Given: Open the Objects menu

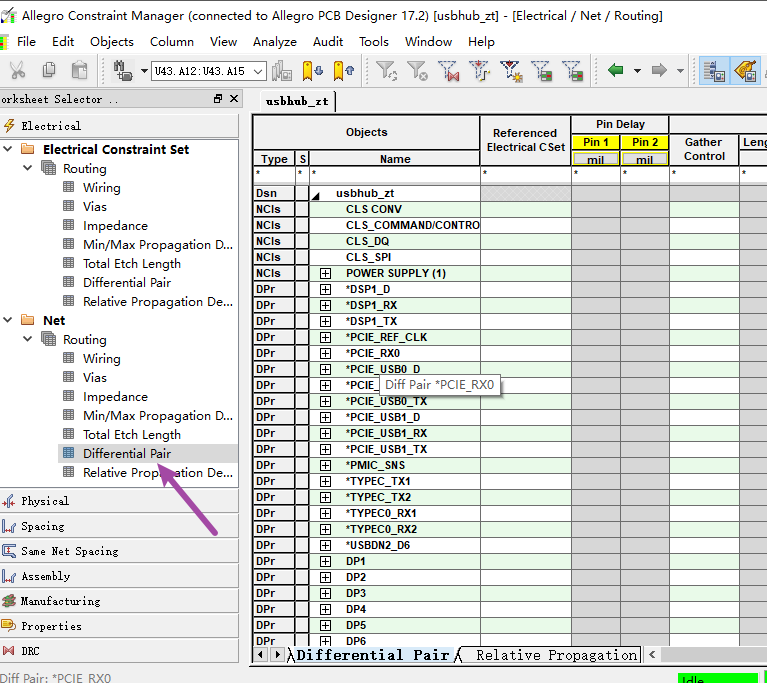Looking at the screenshot, I should click(112, 42).
